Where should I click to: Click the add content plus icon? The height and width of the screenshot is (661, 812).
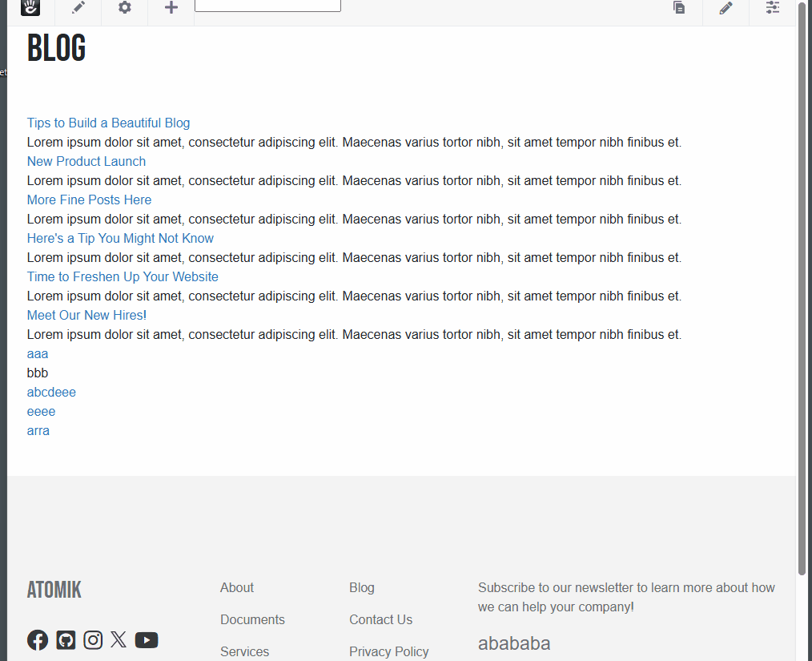(x=171, y=8)
